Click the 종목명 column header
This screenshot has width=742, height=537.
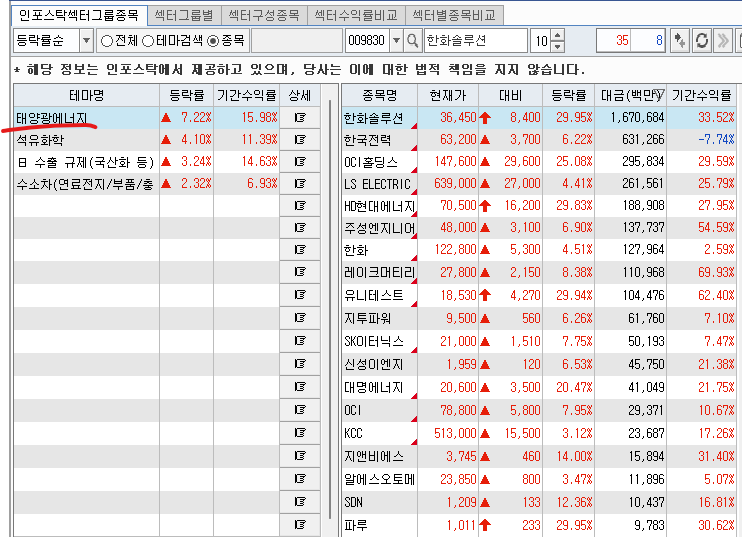[x=380, y=96]
